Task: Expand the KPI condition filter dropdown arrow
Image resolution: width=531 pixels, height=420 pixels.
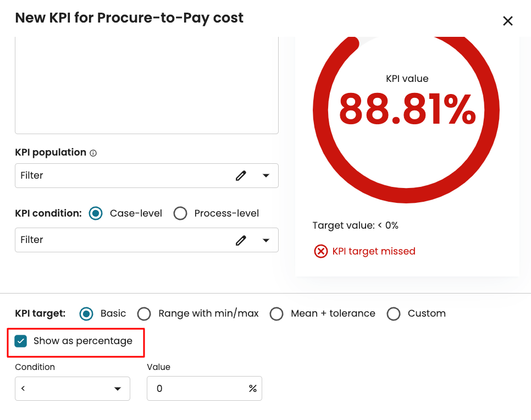Action: [x=266, y=240]
